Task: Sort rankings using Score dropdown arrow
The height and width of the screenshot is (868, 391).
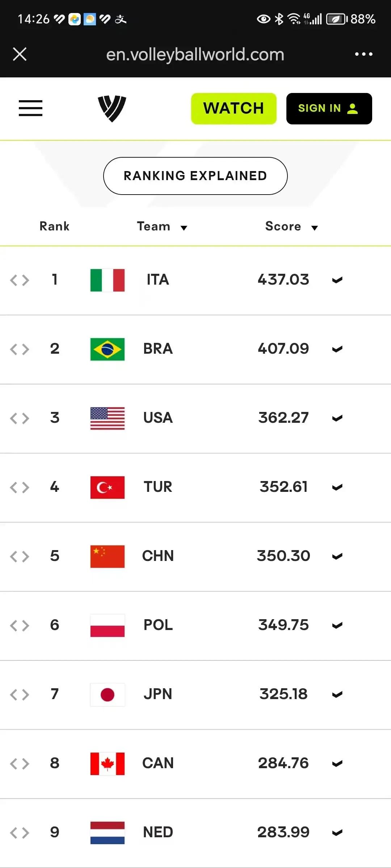Action: [315, 228]
